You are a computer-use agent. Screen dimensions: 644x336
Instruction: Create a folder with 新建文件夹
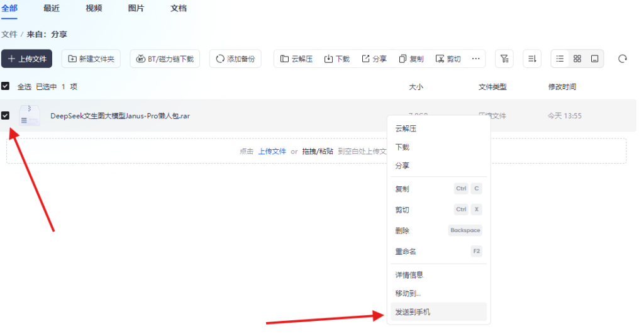(x=91, y=59)
